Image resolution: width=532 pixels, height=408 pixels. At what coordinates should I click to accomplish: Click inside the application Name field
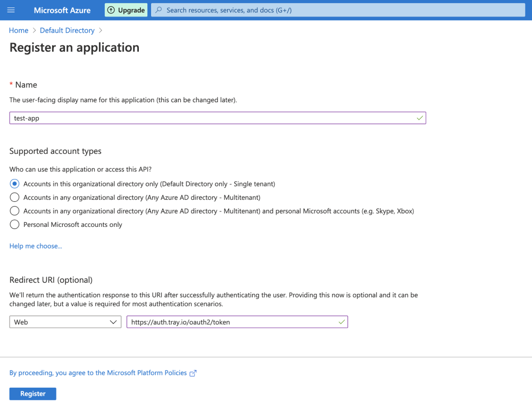pyautogui.click(x=213, y=118)
